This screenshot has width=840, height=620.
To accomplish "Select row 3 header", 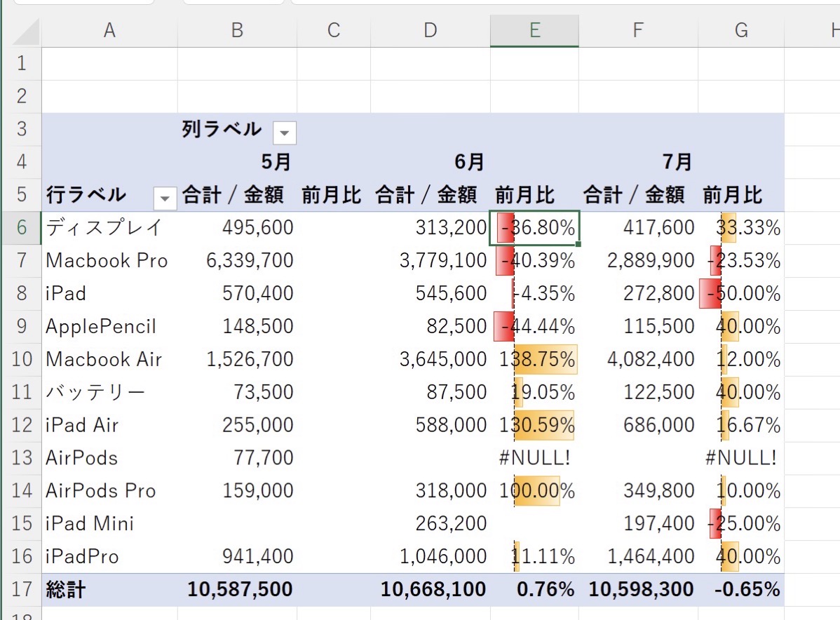I will (x=22, y=129).
